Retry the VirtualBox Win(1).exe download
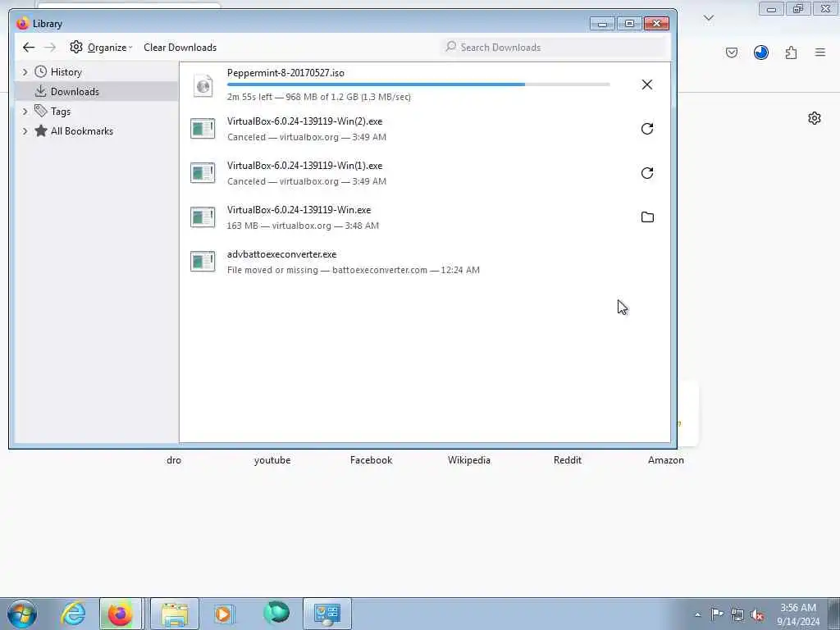 click(x=647, y=173)
